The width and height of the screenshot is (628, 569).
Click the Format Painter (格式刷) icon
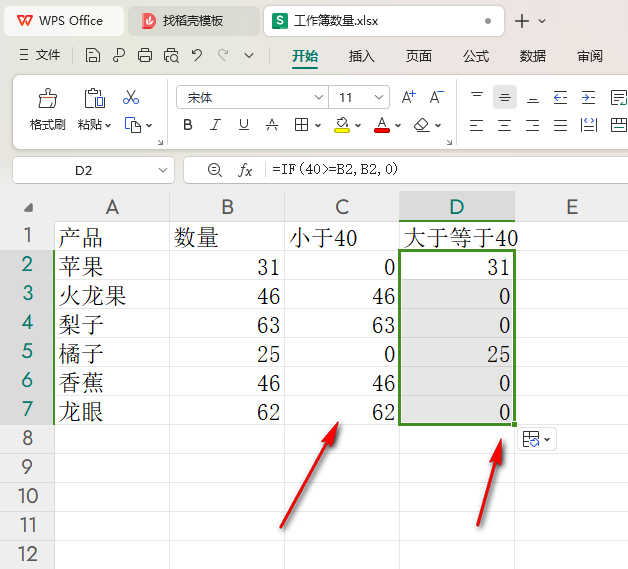pos(47,99)
